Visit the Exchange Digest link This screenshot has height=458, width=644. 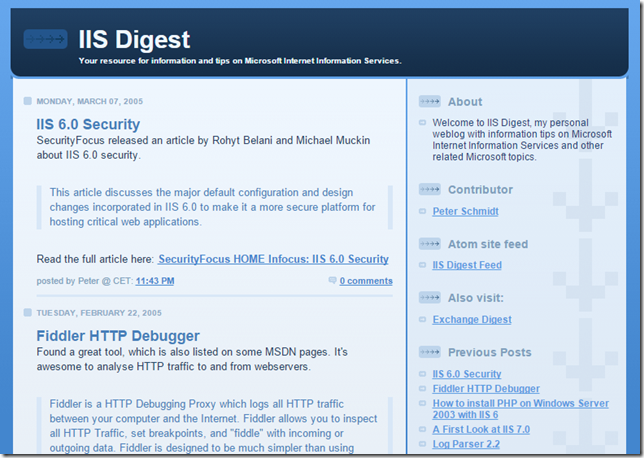pyautogui.click(x=472, y=319)
